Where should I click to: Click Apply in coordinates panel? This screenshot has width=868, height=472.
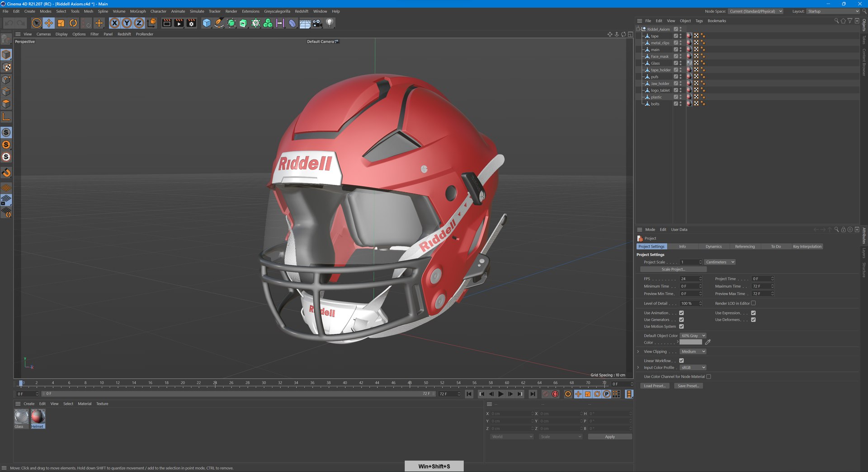point(610,437)
